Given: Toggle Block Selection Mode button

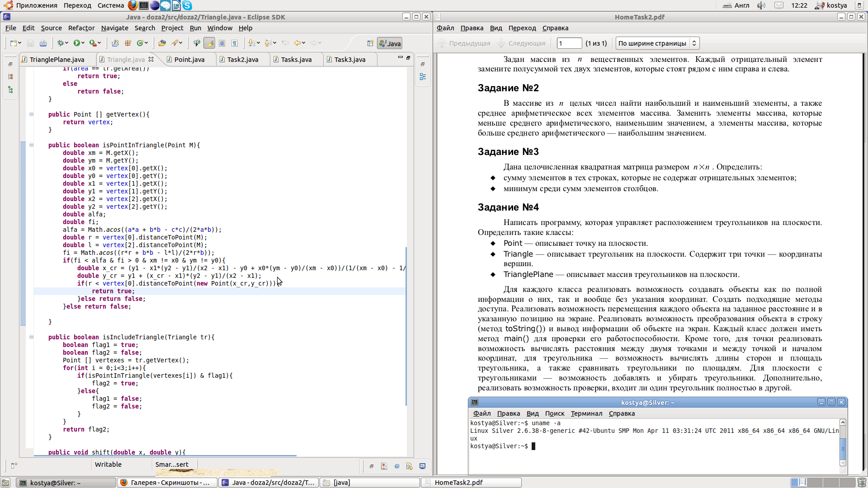Looking at the screenshot, I should click(222, 43).
